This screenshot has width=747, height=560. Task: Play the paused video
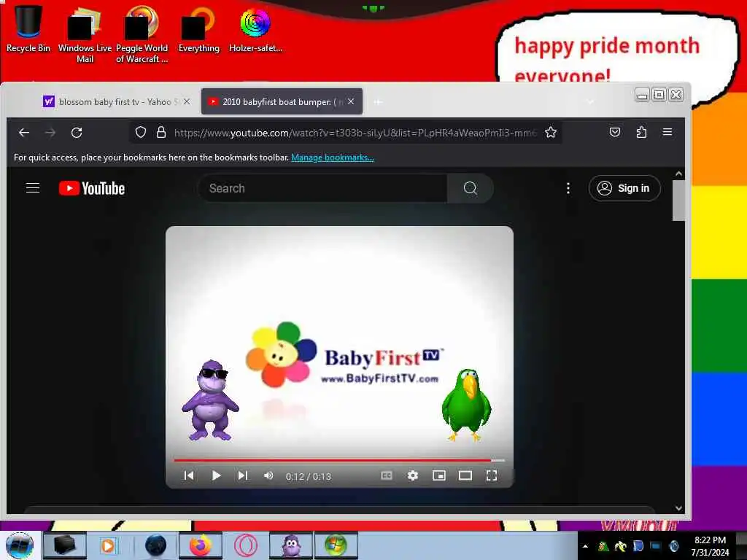pos(216,475)
